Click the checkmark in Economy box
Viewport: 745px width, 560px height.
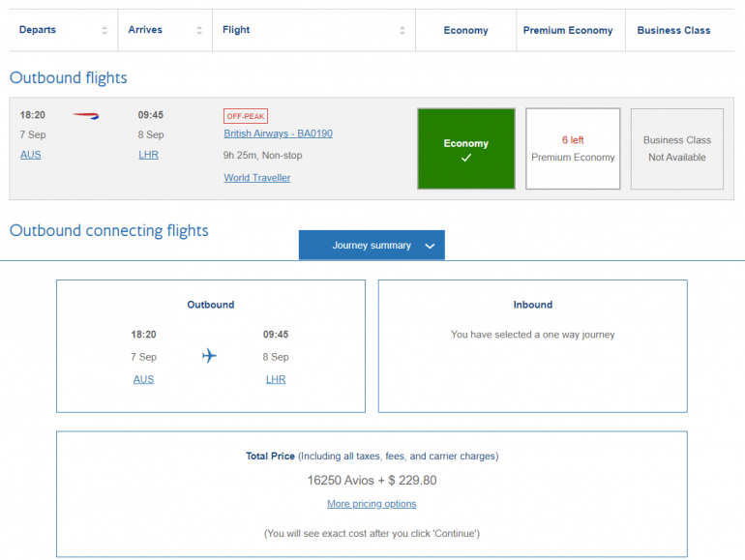[465, 158]
